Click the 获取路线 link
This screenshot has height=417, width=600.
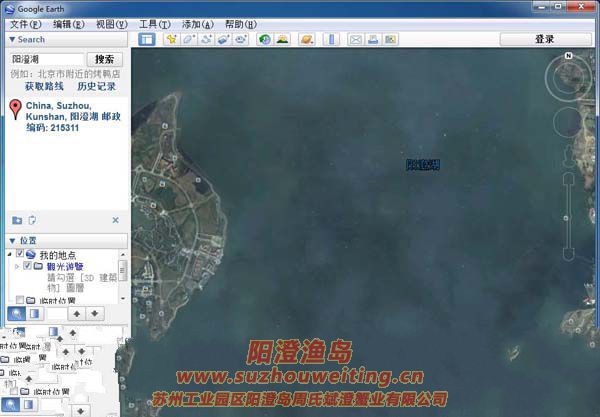pos(45,87)
